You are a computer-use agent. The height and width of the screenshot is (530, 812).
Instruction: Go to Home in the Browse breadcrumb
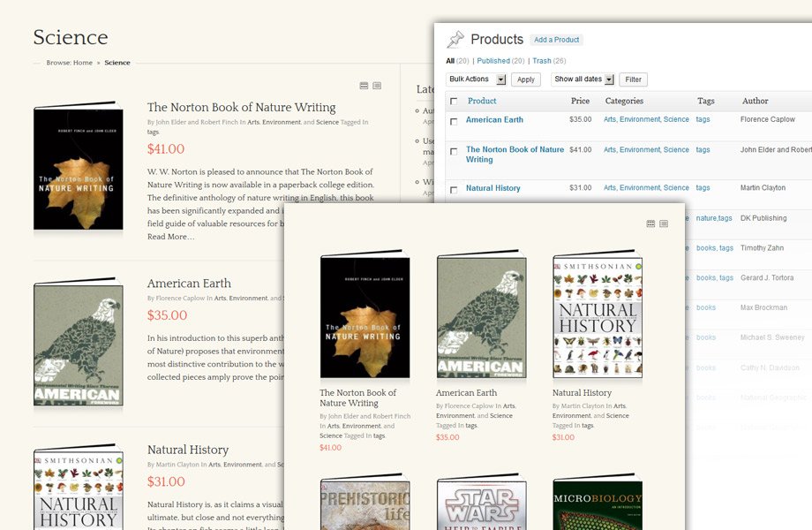[83, 63]
